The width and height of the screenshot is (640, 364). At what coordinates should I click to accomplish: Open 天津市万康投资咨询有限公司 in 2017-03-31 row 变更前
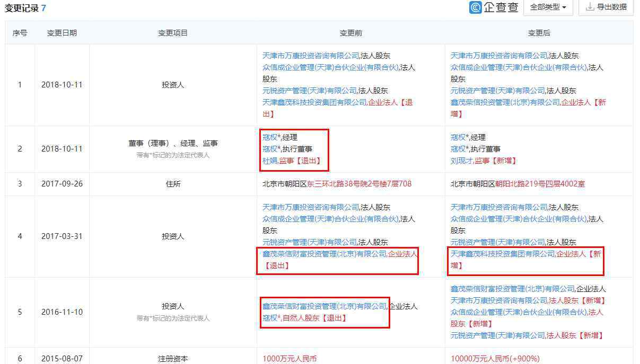point(311,207)
